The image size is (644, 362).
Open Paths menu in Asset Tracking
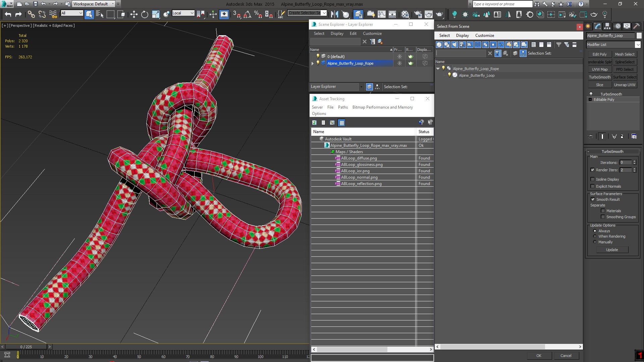[x=343, y=107]
